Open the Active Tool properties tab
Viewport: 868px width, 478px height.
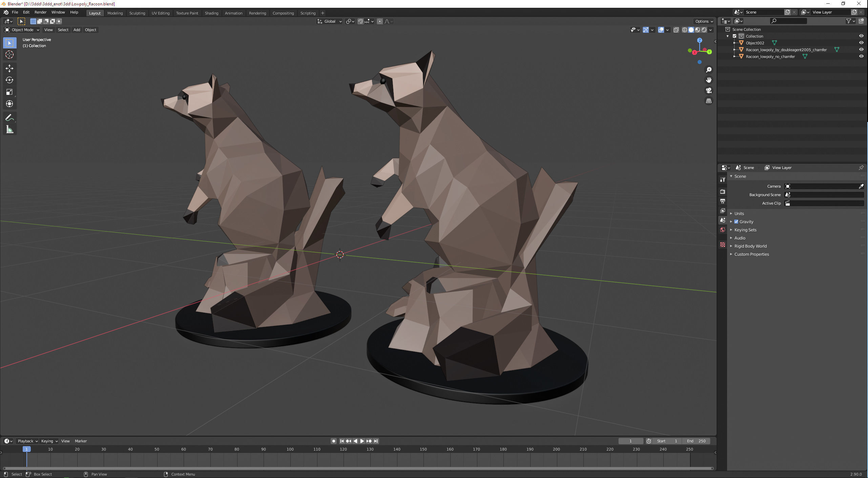(x=723, y=180)
